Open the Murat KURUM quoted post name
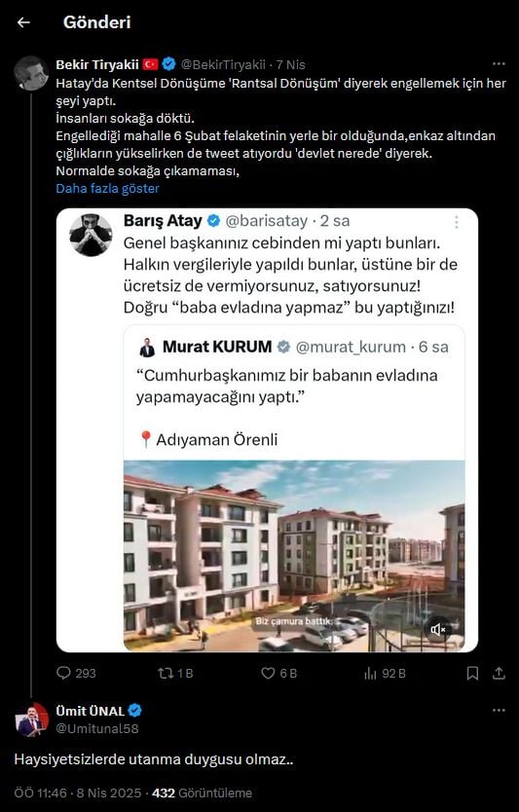The height and width of the screenshot is (812, 519). [x=217, y=347]
